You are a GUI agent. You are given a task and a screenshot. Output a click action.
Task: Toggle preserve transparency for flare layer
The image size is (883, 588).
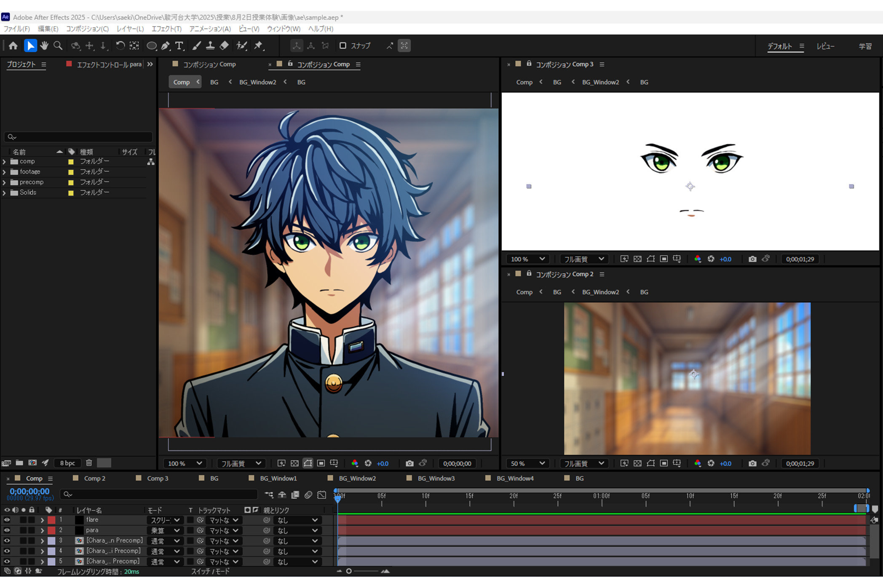coord(190,520)
